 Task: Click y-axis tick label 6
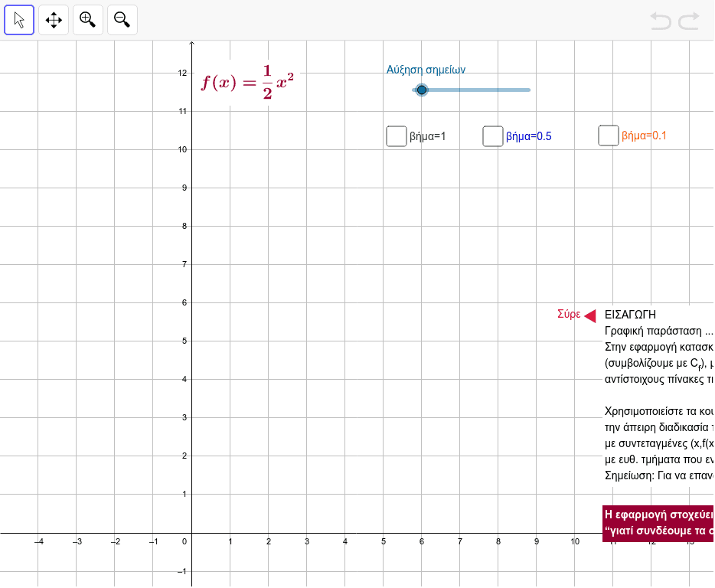click(184, 302)
